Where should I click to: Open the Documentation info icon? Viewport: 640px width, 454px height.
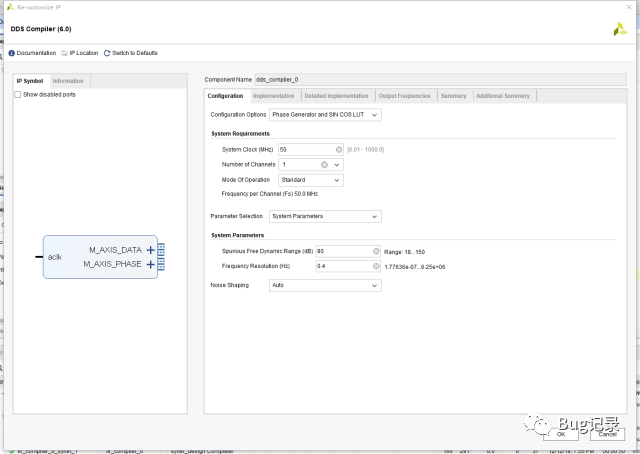click(11, 53)
